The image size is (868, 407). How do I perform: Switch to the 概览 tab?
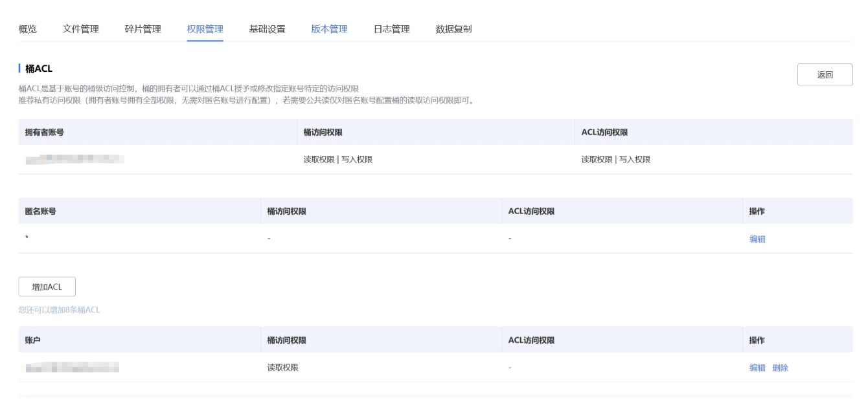coord(27,29)
